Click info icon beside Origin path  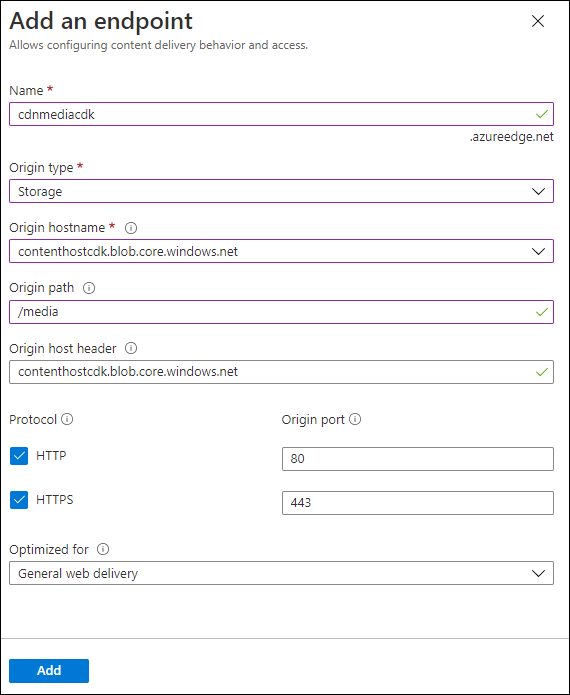point(89,288)
